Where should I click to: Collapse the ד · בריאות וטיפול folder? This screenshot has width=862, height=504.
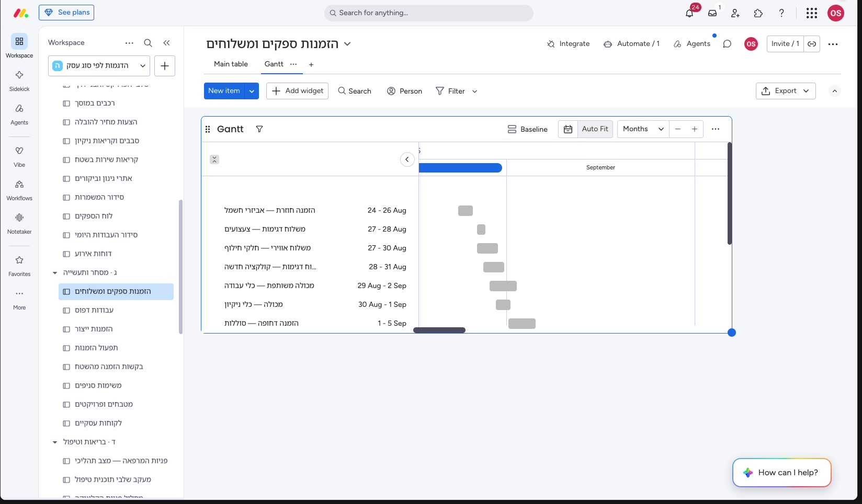click(x=55, y=442)
